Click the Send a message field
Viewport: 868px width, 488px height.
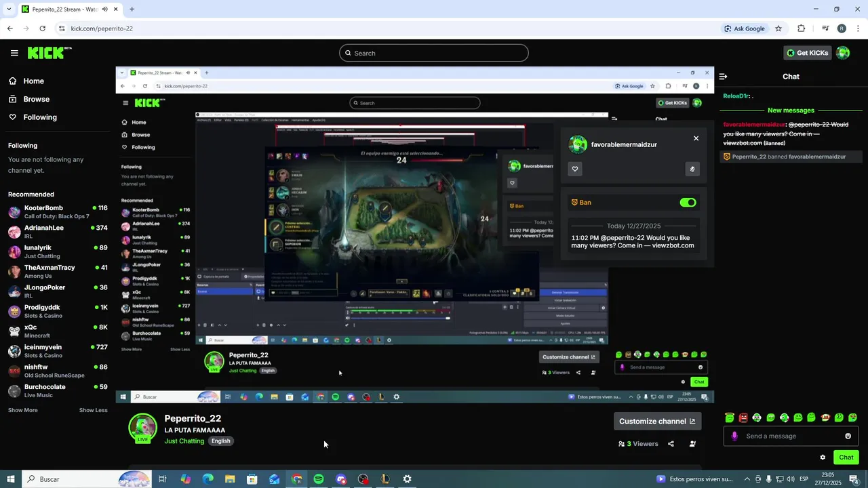tap(791, 436)
